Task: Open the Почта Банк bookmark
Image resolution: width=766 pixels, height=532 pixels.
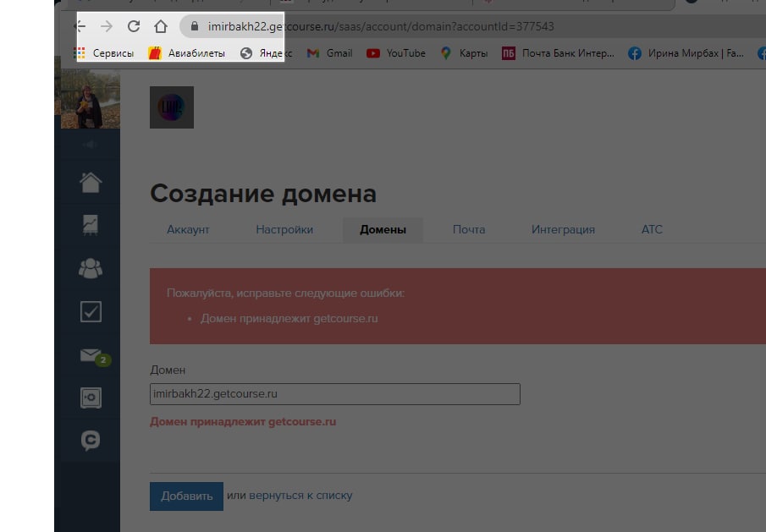Action: 558,53
